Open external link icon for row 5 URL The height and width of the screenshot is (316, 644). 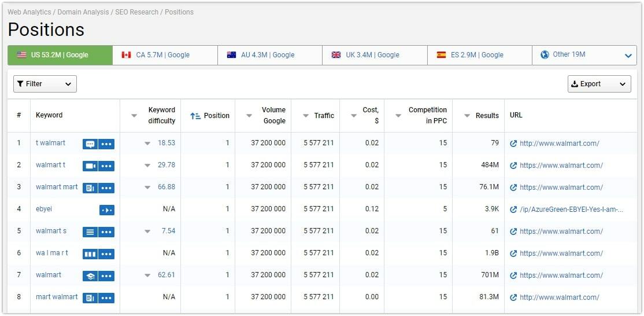pos(513,232)
